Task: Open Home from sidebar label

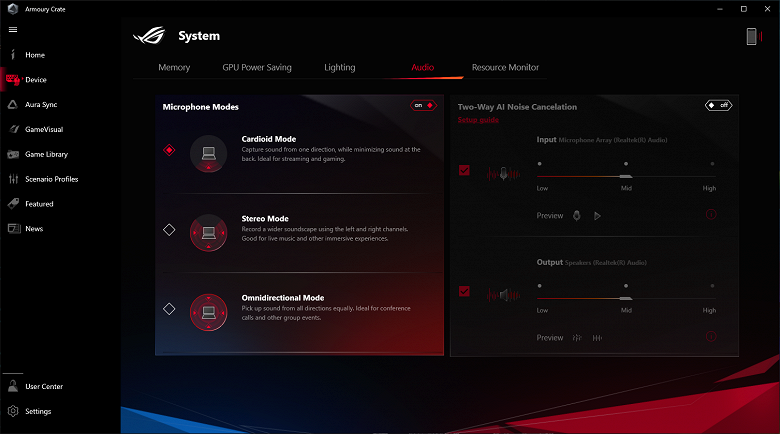Action: point(35,55)
